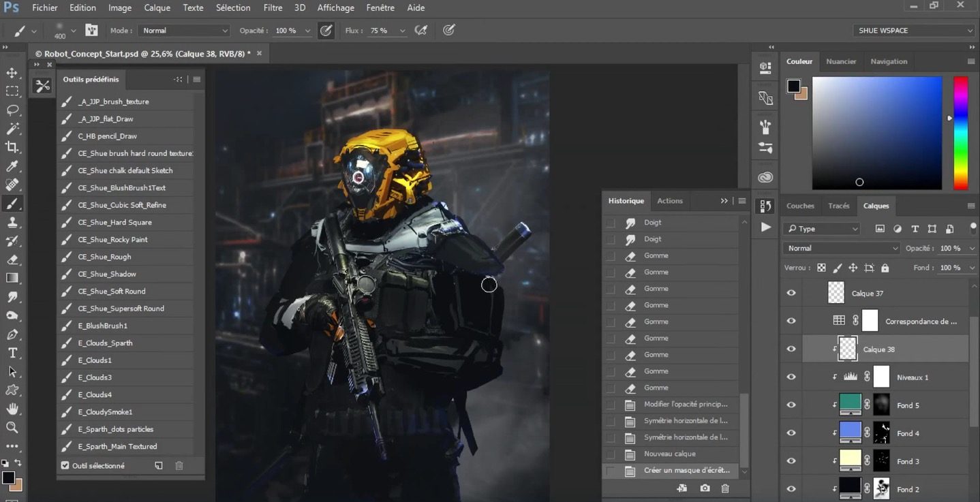Select the E_Clouds_Sparth preset
The height and width of the screenshot is (502, 980).
pyautogui.click(x=125, y=343)
